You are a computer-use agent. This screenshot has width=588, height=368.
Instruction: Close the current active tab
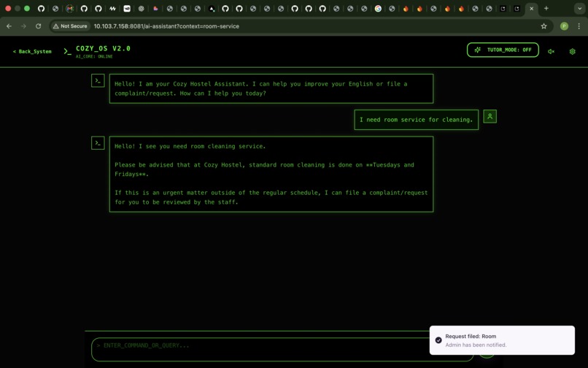coord(531,8)
